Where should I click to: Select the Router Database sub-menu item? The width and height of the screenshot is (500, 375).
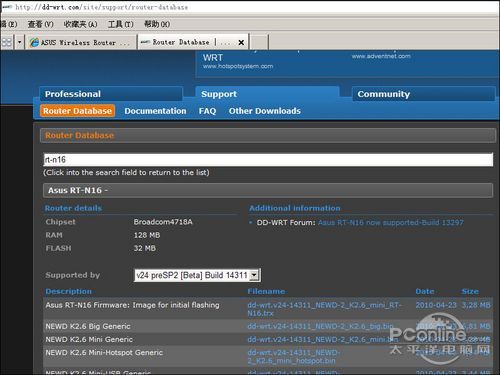coord(77,111)
